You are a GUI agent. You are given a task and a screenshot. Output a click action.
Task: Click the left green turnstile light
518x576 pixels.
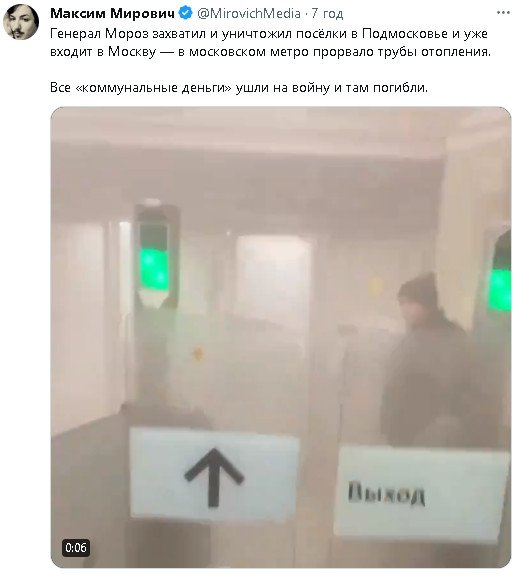pyautogui.click(x=154, y=267)
